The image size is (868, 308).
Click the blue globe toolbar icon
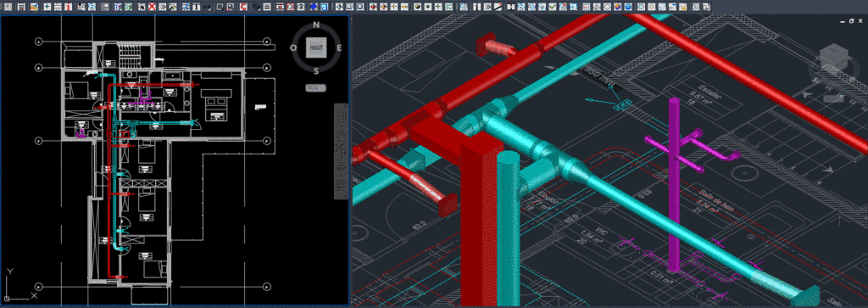[628, 7]
